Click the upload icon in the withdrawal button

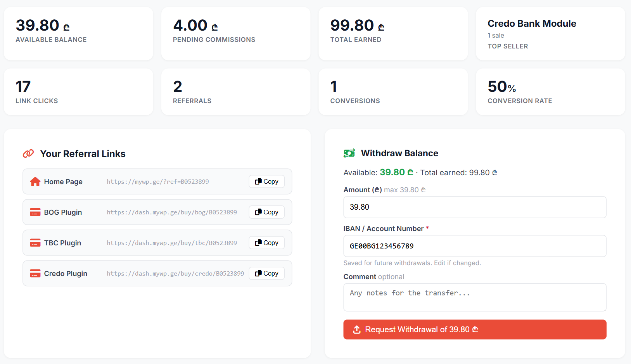(x=357, y=329)
